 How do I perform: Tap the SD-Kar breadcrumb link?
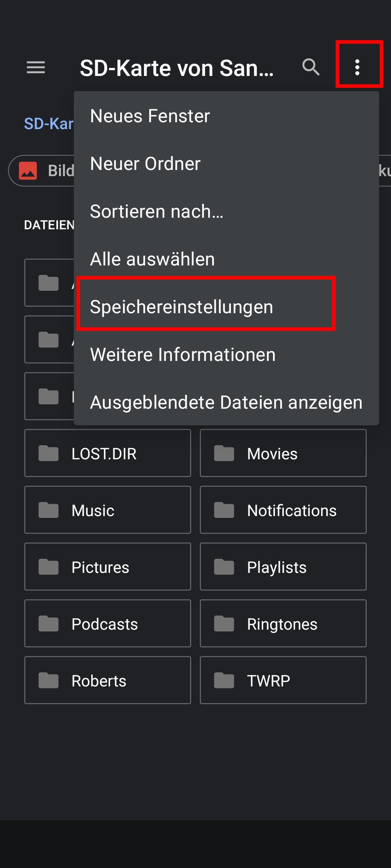(49, 123)
